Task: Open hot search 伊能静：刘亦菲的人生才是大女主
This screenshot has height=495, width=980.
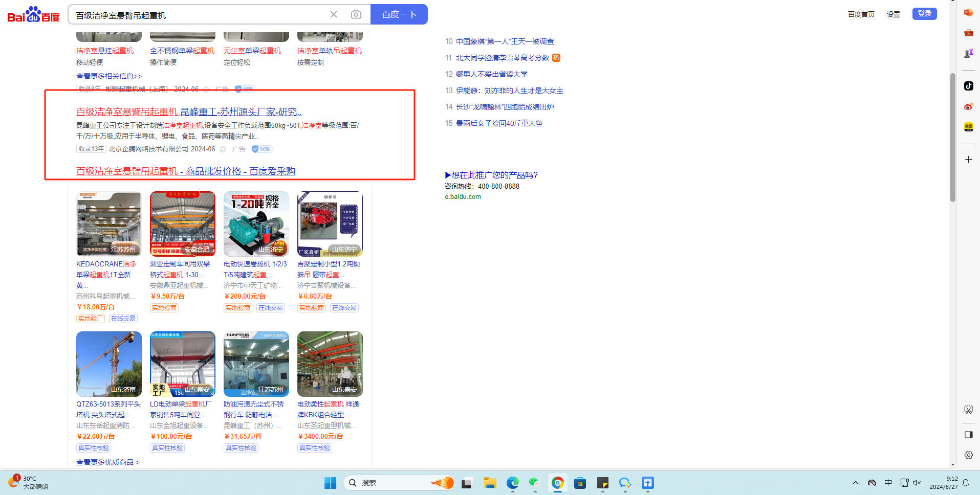Action: (510, 91)
